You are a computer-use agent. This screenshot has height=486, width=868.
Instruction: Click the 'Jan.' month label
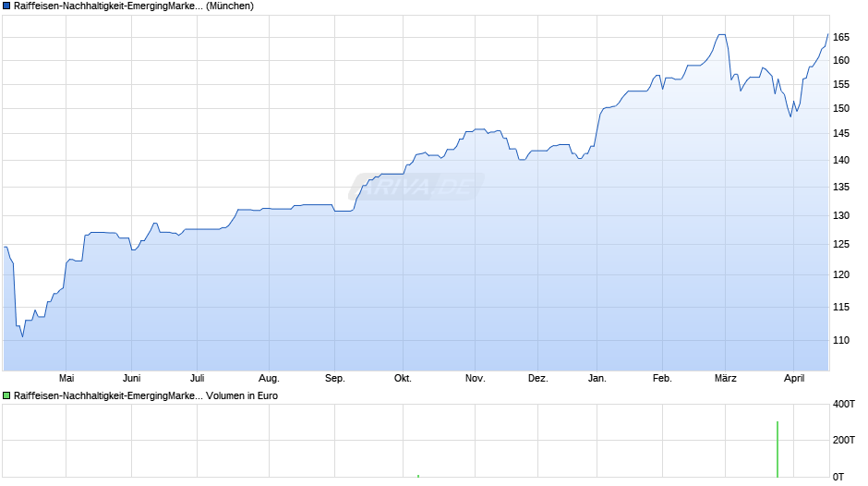coord(597,378)
